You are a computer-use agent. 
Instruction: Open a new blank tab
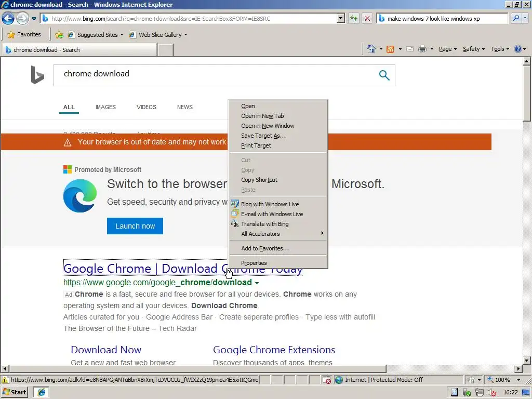[166, 50]
